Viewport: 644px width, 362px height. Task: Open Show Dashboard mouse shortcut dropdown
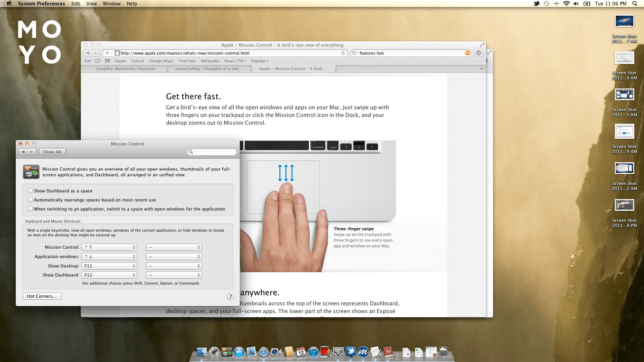[174, 275]
